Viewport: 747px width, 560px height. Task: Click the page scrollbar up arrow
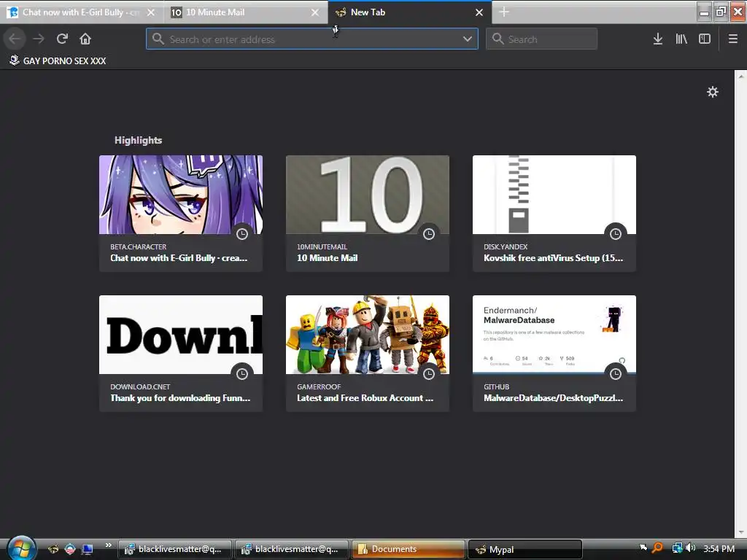[x=741, y=75]
